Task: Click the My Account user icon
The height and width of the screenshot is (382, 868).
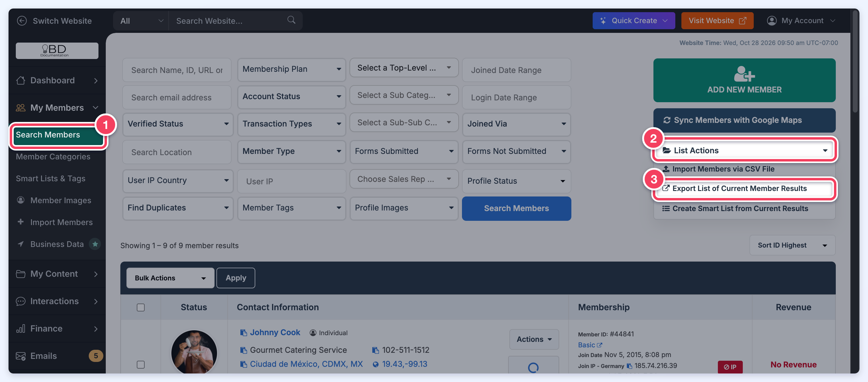Action: tap(772, 21)
